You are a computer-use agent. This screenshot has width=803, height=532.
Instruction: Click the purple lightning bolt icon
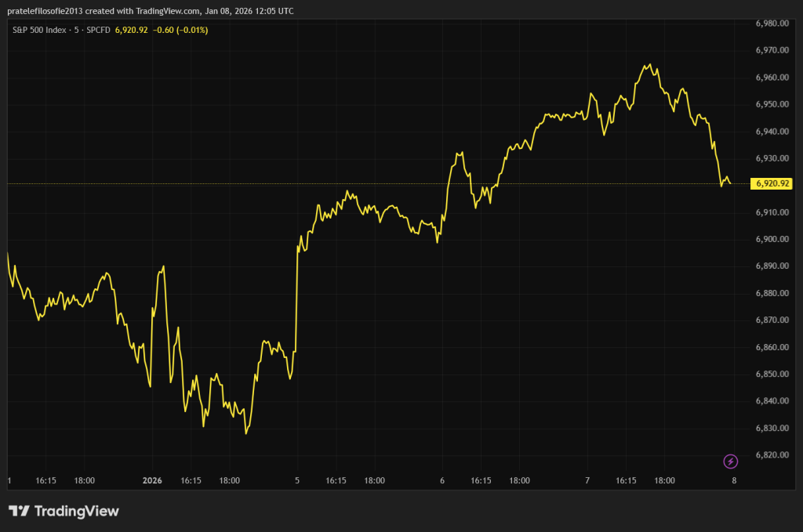click(730, 461)
